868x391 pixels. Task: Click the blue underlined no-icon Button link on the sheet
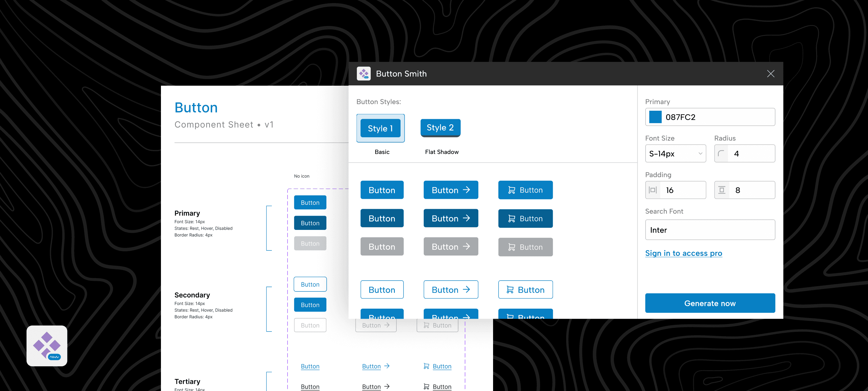tap(310, 366)
